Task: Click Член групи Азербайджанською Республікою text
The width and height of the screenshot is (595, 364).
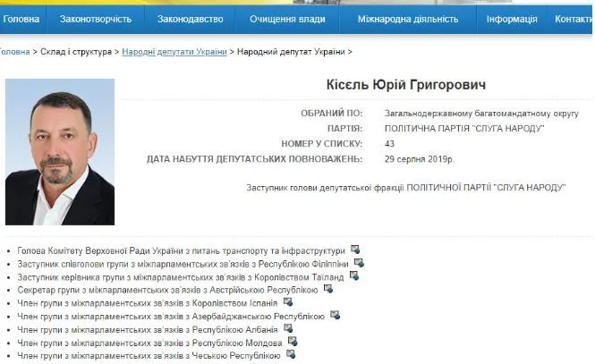Action: click(171, 317)
